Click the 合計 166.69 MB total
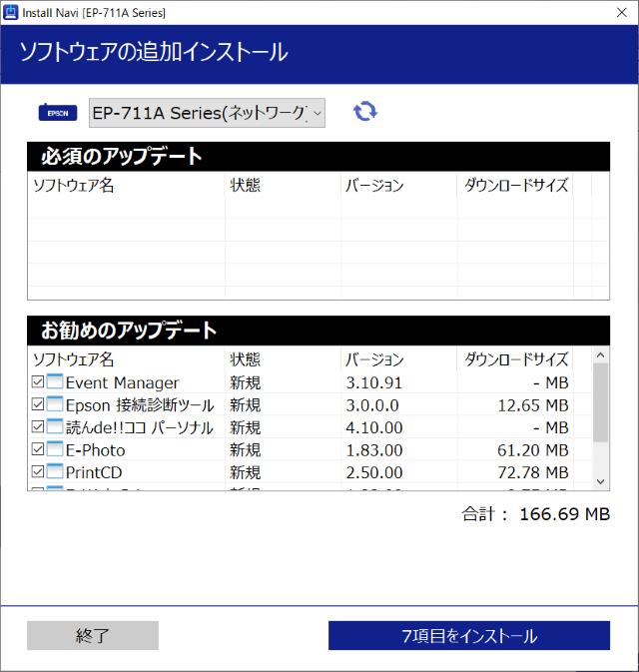Screen dimensions: 639x672 click(x=536, y=514)
